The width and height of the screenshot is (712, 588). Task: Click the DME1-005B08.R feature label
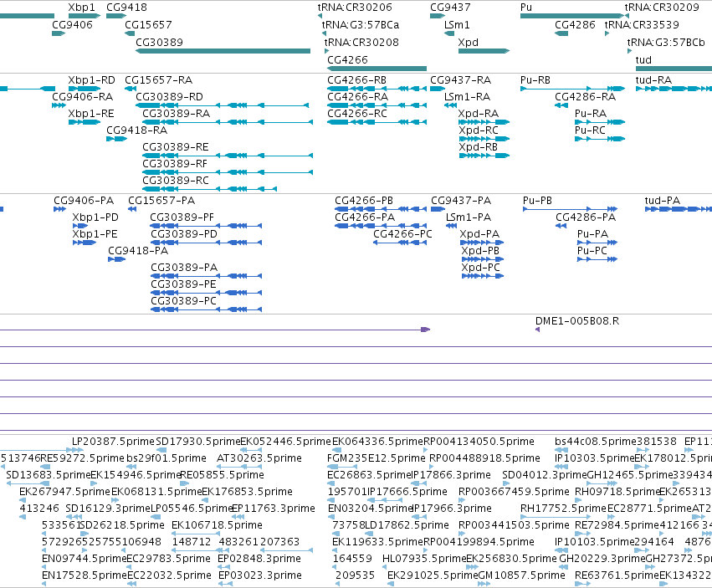pos(577,321)
